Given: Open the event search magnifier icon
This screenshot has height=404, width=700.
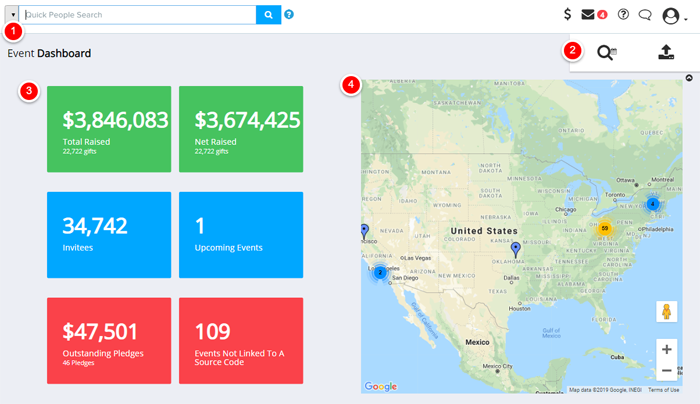Looking at the screenshot, I should (606, 53).
